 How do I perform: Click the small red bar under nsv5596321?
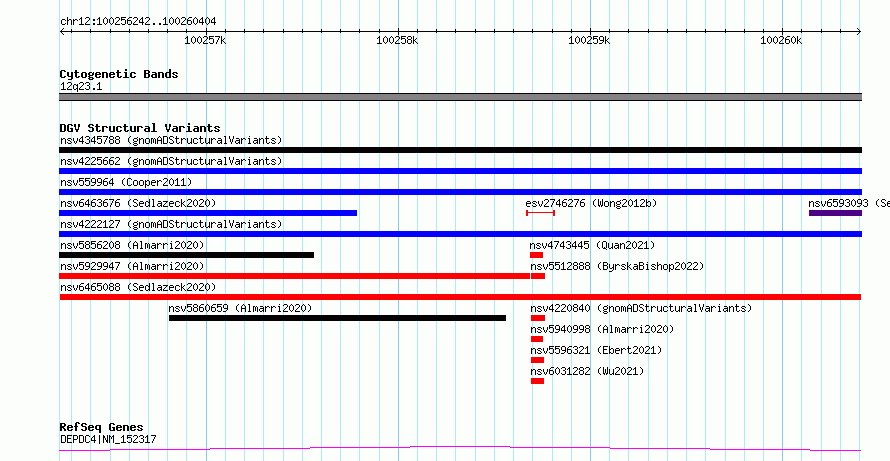pyautogui.click(x=538, y=360)
